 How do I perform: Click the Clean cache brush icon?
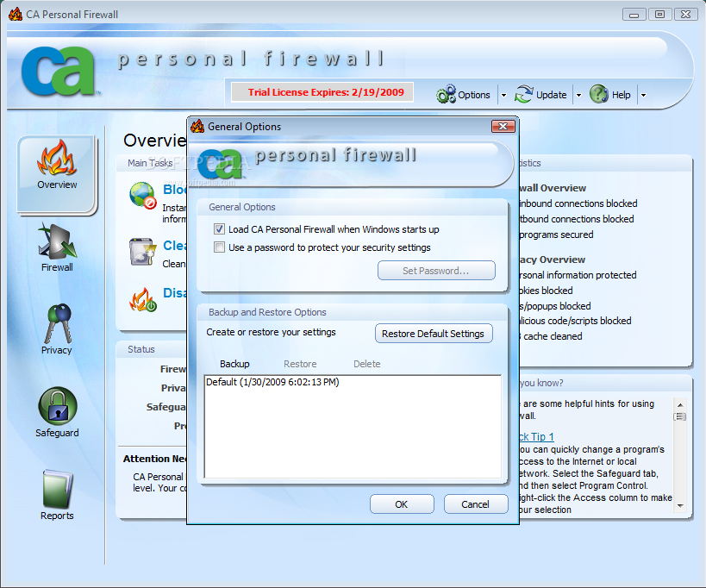click(x=142, y=252)
